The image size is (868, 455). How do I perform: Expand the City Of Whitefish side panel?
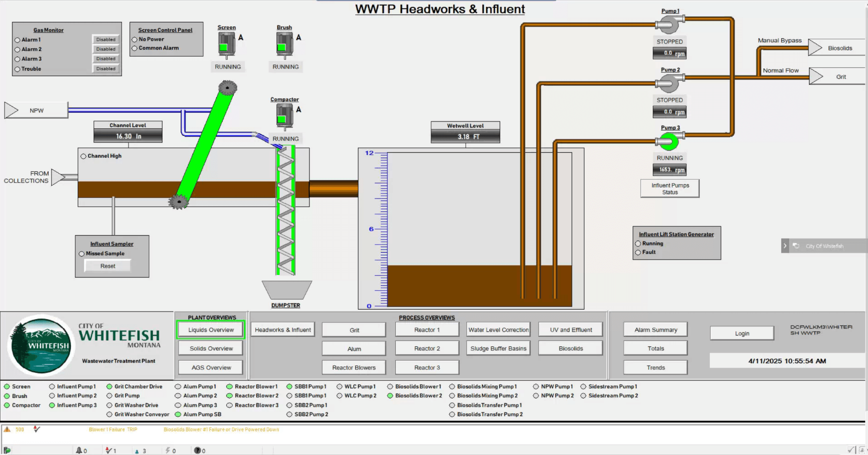785,246
